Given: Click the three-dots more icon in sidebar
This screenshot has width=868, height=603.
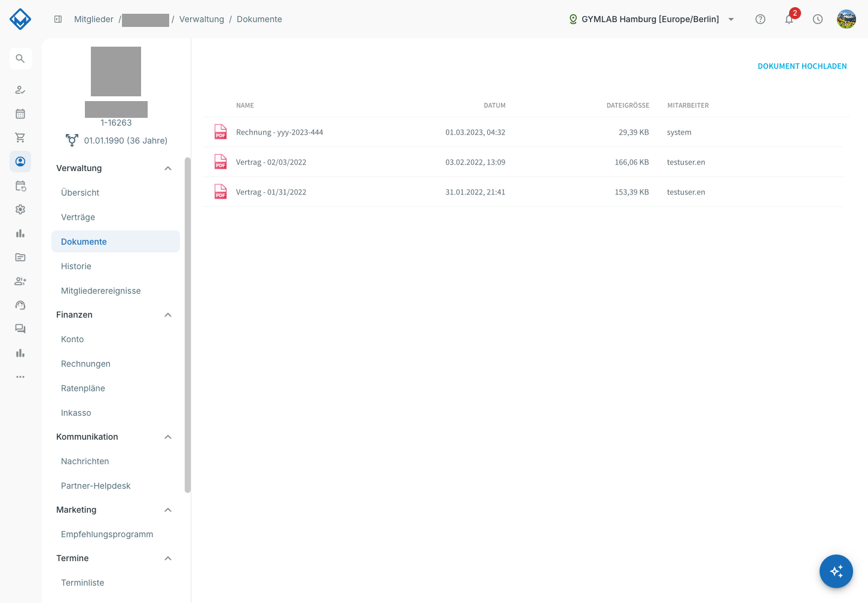Looking at the screenshot, I should (x=20, y=377).
